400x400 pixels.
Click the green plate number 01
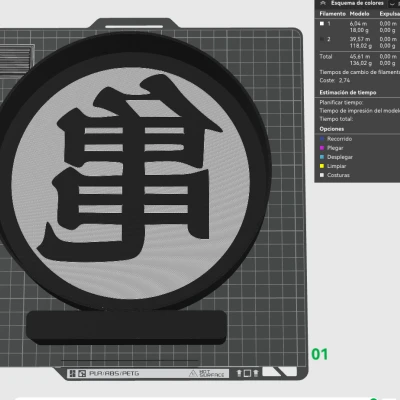click(x=320, y=354)
